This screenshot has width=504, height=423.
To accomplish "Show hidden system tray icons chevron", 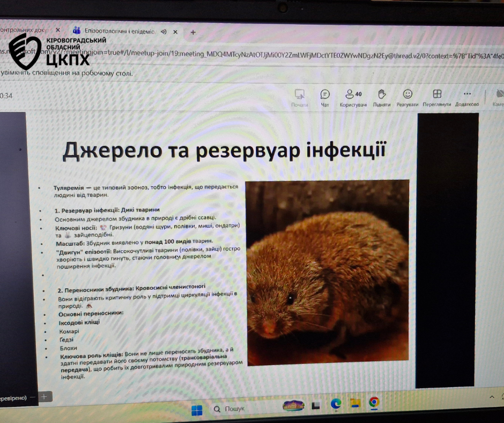I will click(492, 396).
